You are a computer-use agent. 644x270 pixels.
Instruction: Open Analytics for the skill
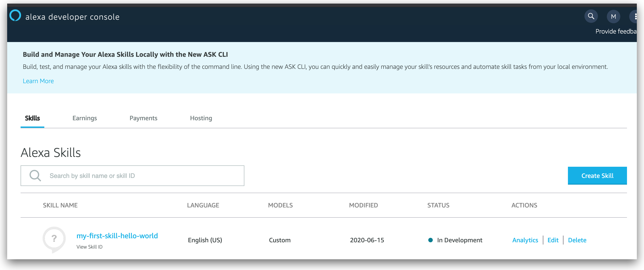[525, 240]
